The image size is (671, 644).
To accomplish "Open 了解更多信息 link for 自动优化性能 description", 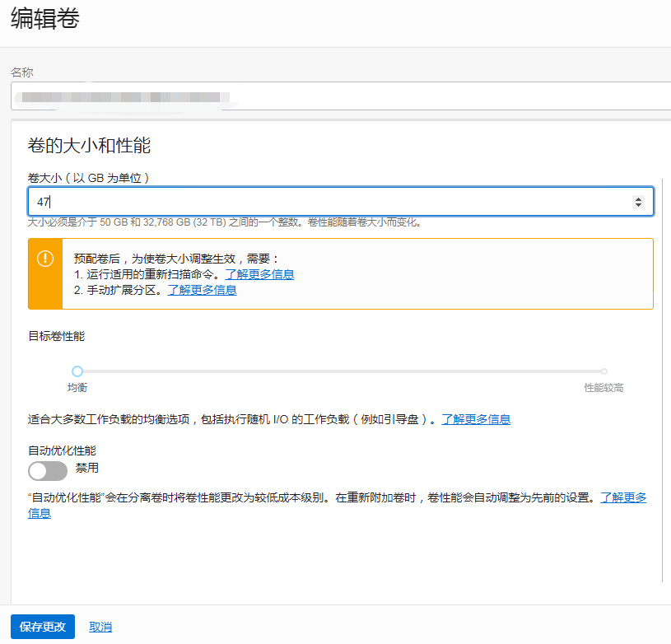I will 623,497.
